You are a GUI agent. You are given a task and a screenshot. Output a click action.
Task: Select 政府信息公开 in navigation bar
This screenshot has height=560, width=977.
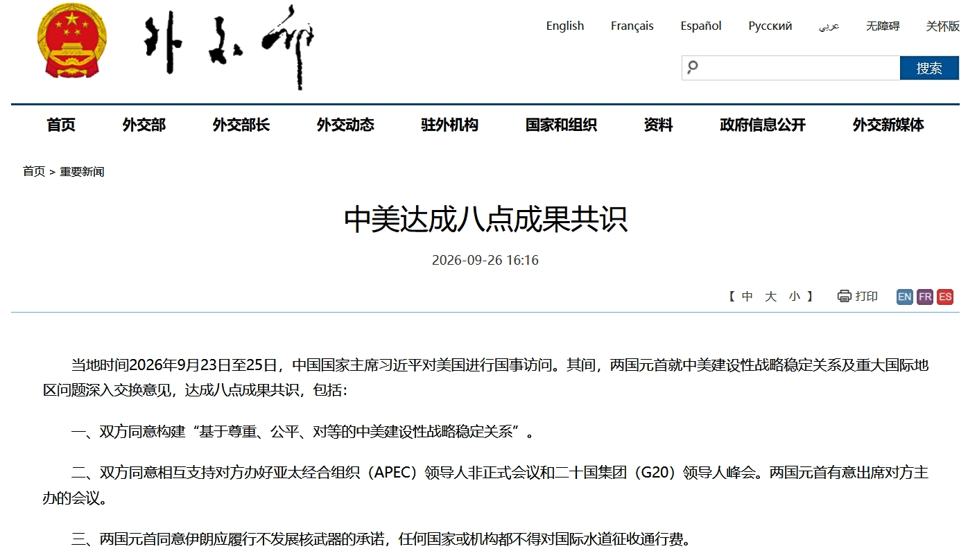coord(763,125)
